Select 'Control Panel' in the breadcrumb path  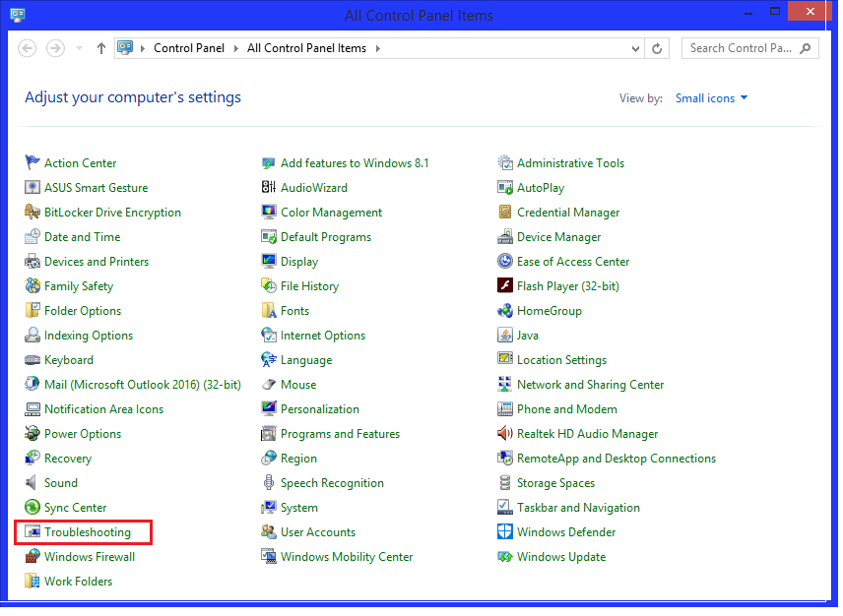pos(189,48)
